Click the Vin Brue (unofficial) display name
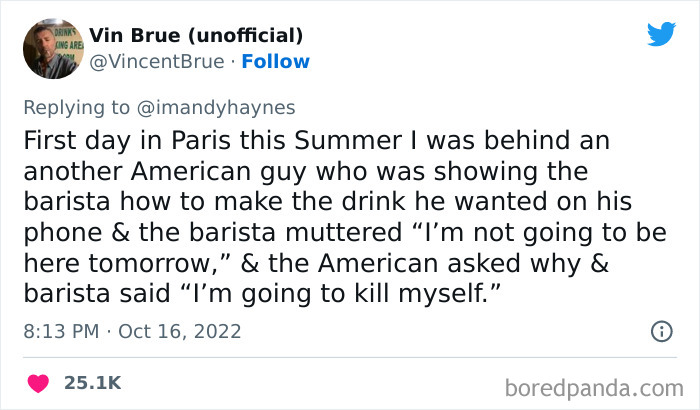The width and height of the screenshot is (700, 410). [x=196, y=36]
